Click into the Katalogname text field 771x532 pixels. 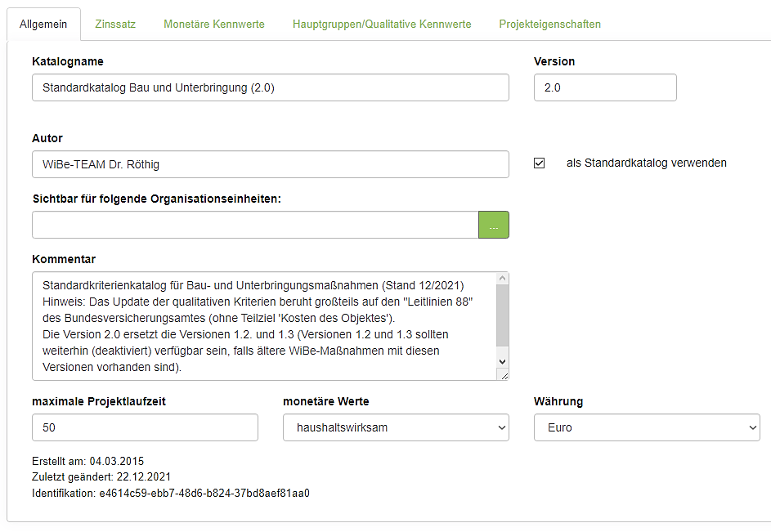point(270,87)
